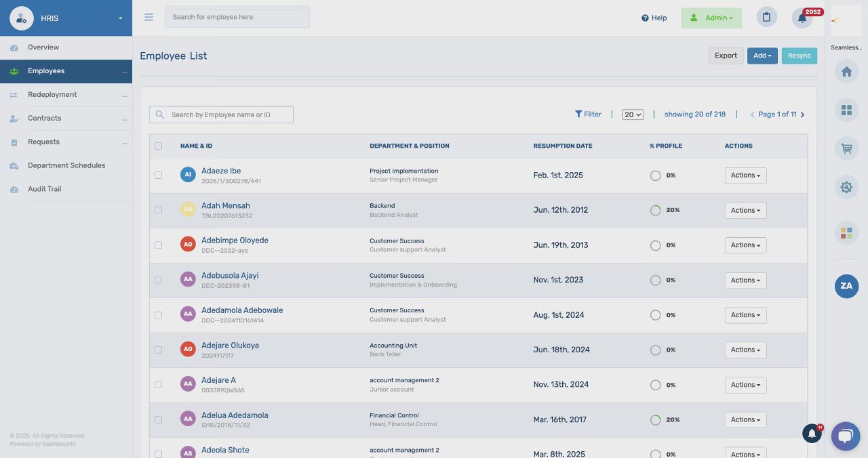Image resolution: width=868 pixels, height=458 pixels.
Task: Open Department Schedules in the sidebar
Action: pos(66,166)
